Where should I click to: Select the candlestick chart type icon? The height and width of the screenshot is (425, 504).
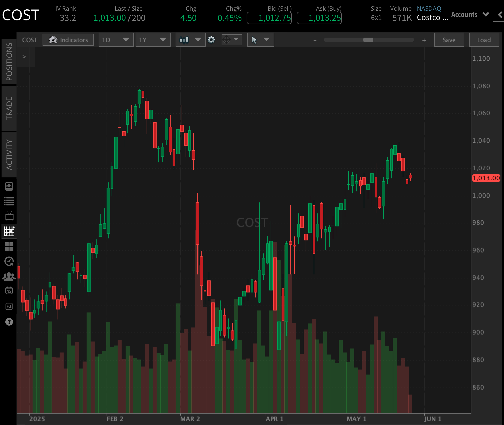(184, 40)
